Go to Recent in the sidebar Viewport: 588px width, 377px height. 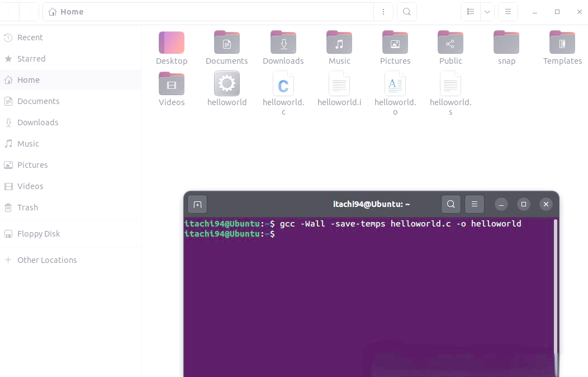71,37
